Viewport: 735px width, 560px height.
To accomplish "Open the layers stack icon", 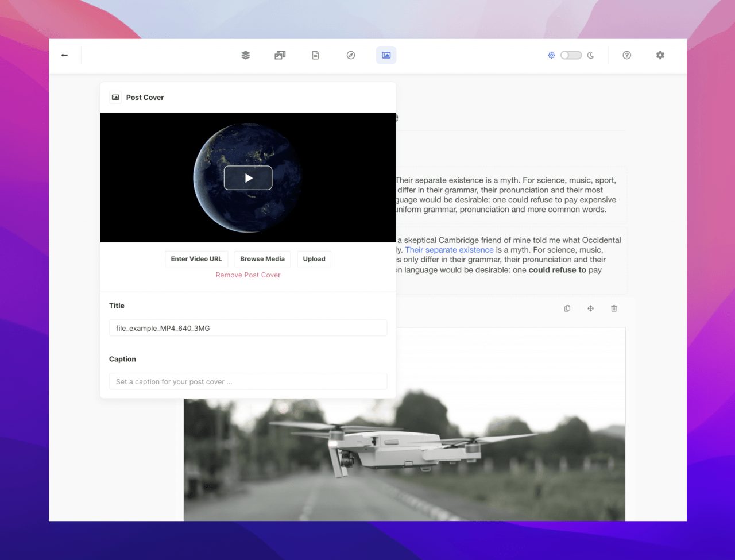I will [246, 55].
